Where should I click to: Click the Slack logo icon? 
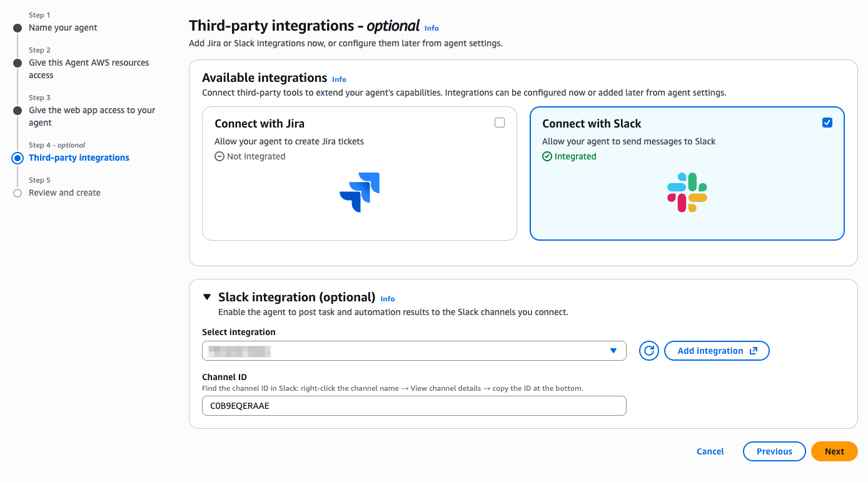[x=687, y=192]
